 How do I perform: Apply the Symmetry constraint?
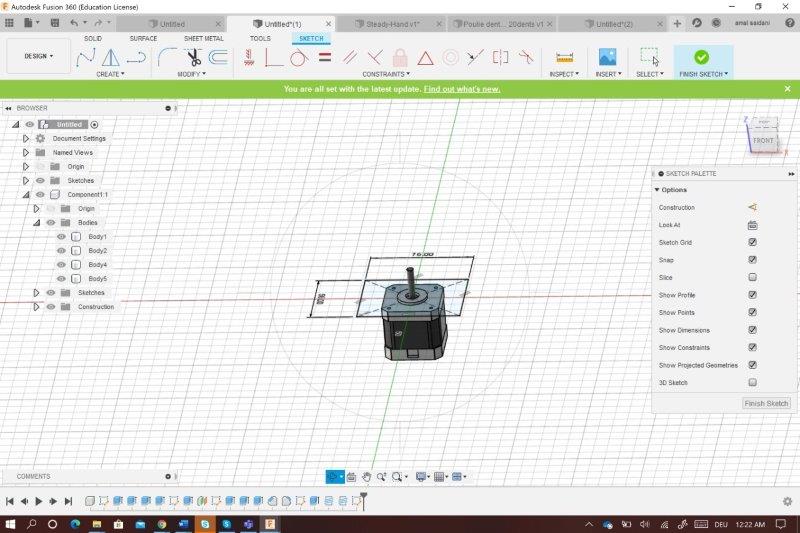500,57
